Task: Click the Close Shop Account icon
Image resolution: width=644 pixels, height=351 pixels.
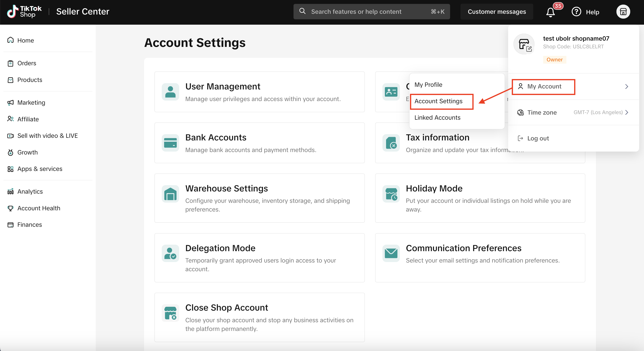Action: tap(170, 313)
